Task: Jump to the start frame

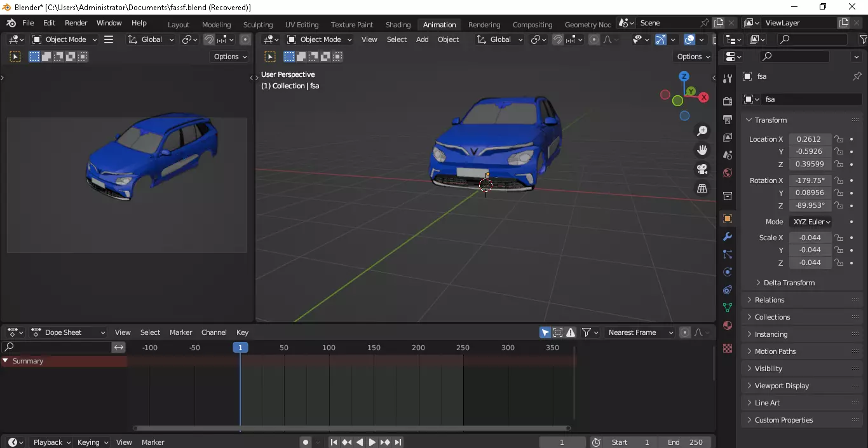Action: point(334,442)
